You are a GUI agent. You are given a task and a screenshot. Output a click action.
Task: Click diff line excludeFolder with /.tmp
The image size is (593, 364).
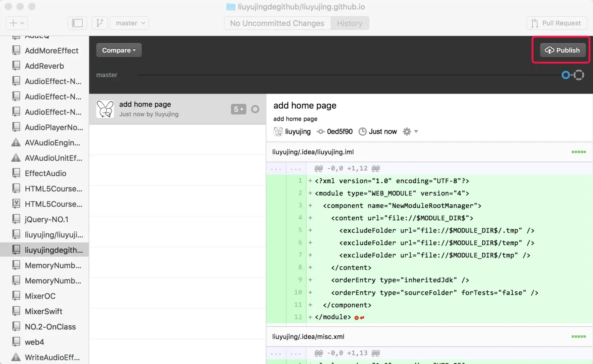[x=430, y=230]
